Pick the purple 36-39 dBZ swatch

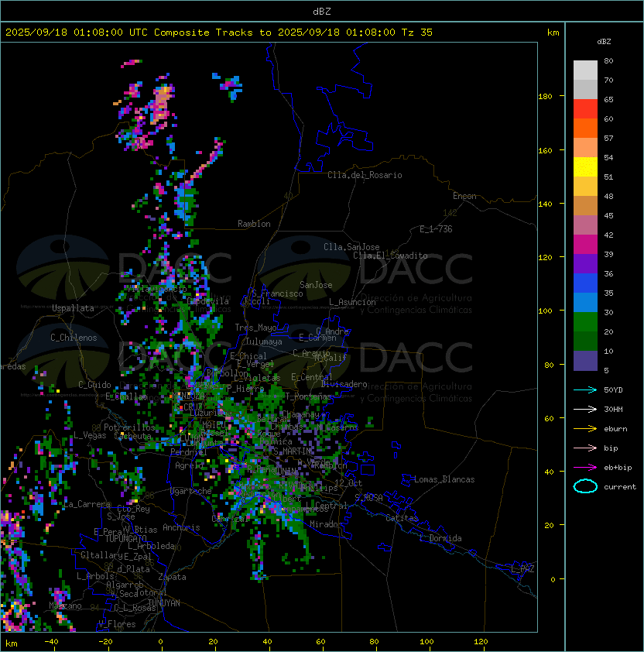(585, 264)
